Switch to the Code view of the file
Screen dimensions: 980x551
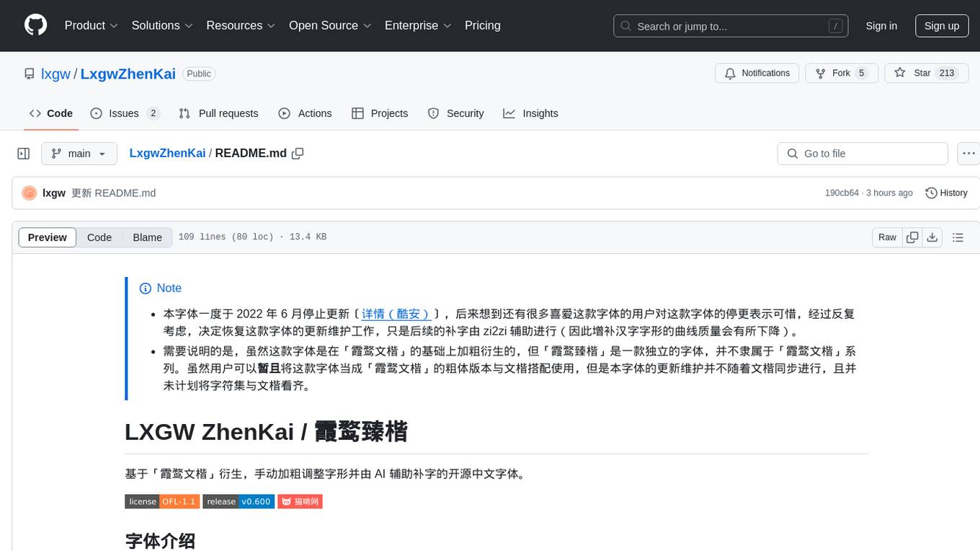coord(99,237)
